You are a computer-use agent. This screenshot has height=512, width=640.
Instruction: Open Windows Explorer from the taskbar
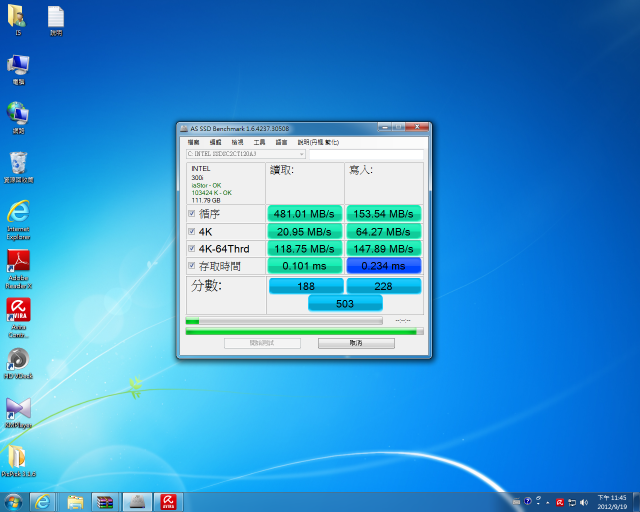pyautogui.click(x=75, y=502)
